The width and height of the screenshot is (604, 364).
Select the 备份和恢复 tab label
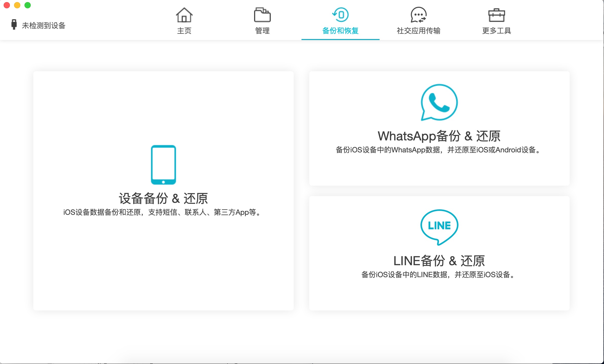(340, 31)
